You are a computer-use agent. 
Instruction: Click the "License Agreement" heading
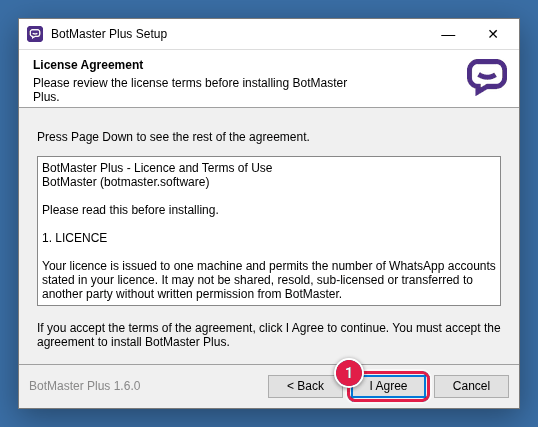click(88, 65)
